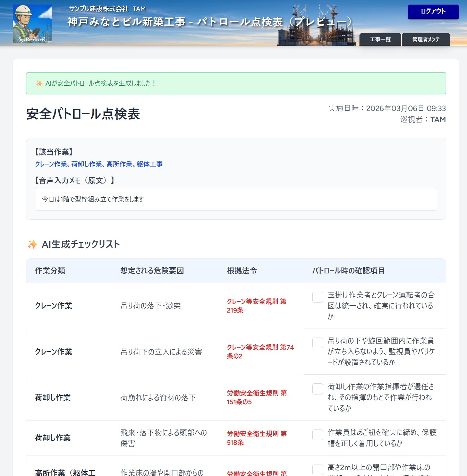Check the 玉掛け作業者とクレーン運転者 confirmation checkbox

point(317,297)
